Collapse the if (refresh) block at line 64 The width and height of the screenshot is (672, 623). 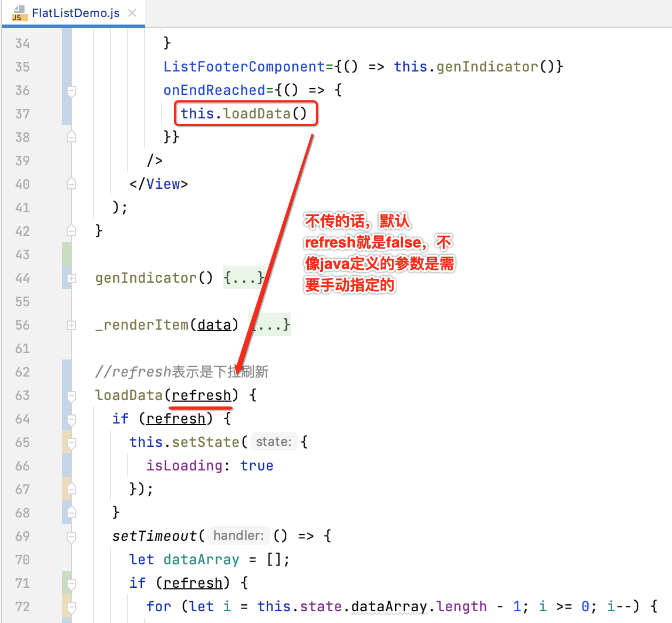click(71, 419)
